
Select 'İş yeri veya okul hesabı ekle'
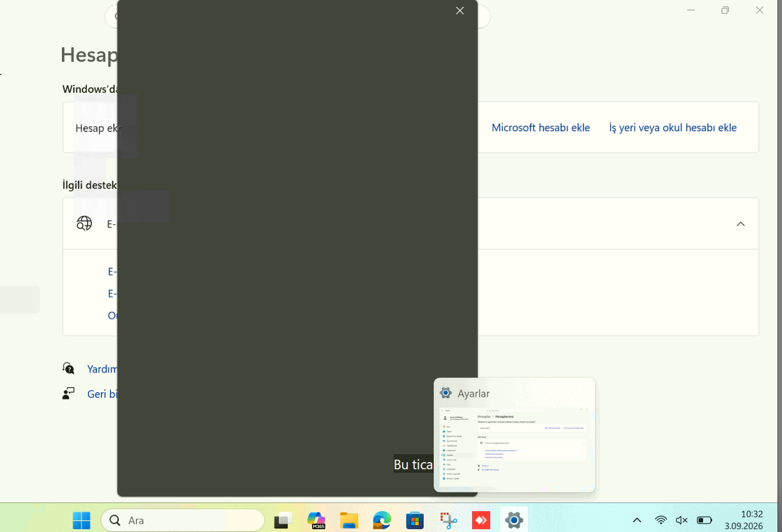pyautogui.click(x=673, y=128)
